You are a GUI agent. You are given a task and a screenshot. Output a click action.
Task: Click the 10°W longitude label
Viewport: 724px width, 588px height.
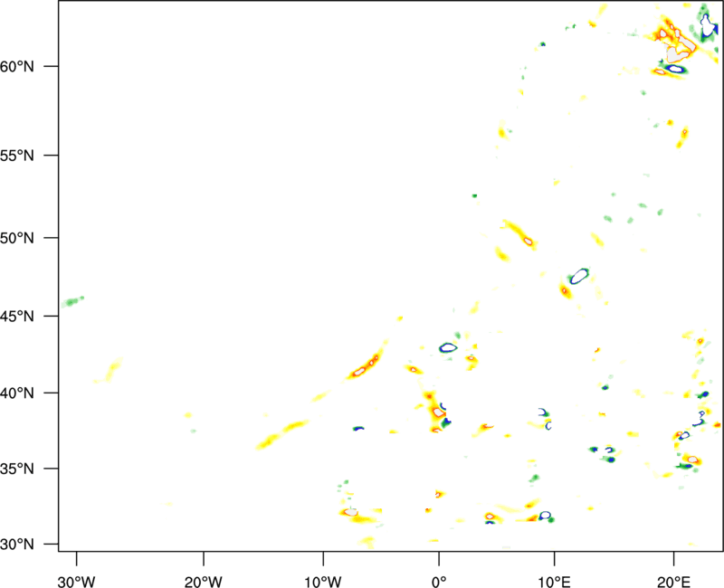click(x=323, y=582)
